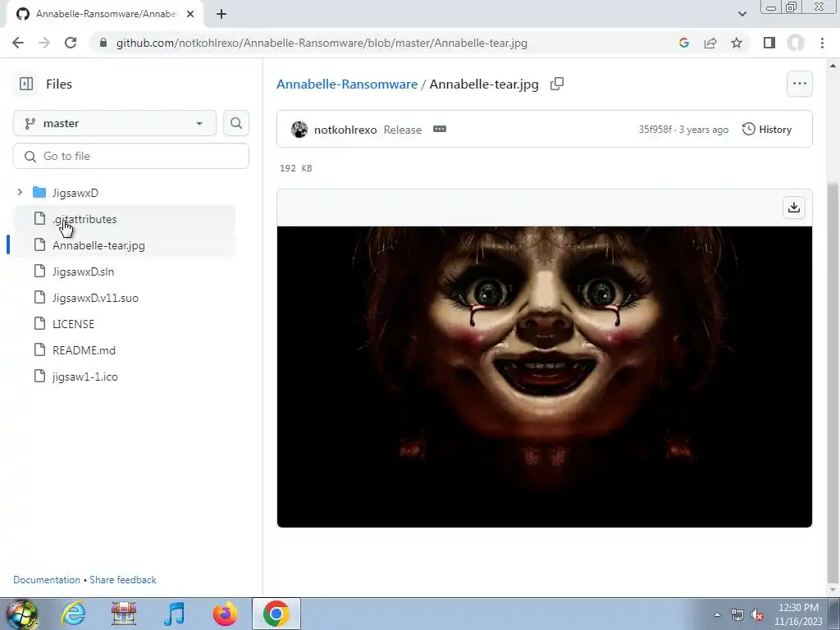840x630 pixels.
Task: Launch Firefox from taskbar
Action: pyautogui.click(x=225, y=614)
